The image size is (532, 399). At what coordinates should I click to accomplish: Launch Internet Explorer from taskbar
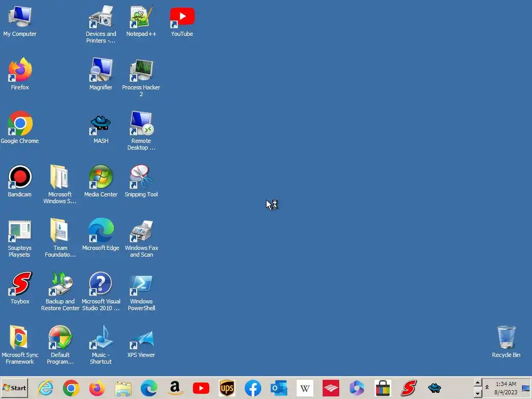pos(46,388)
